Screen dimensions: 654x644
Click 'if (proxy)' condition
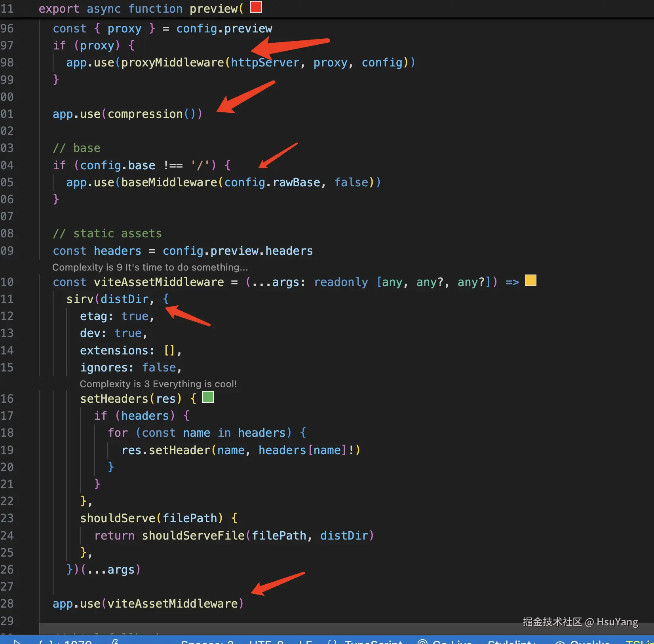(x=86, y=45)
